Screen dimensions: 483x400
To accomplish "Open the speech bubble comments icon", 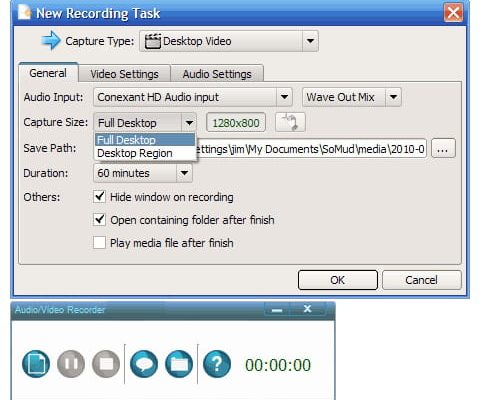I will pos(144,364).
